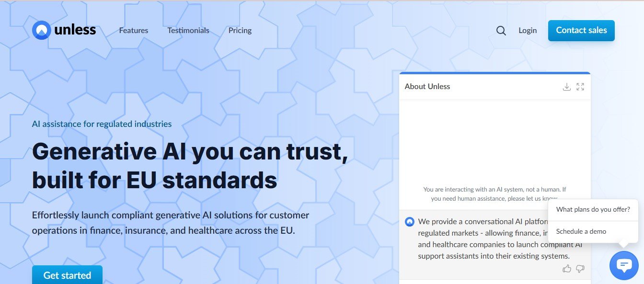This screenshot has height=284, width=644.
Task: Give the AI response a thumbs up
Action: click(x=567, y=269)
